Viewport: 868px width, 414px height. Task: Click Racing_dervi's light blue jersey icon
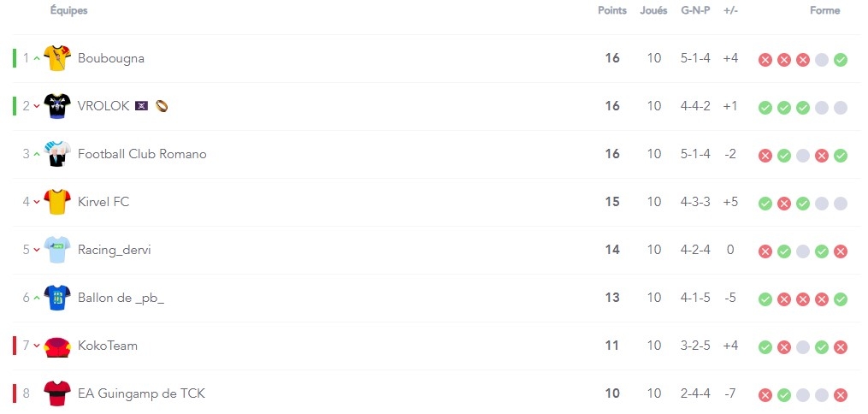(x=57, y=250)
